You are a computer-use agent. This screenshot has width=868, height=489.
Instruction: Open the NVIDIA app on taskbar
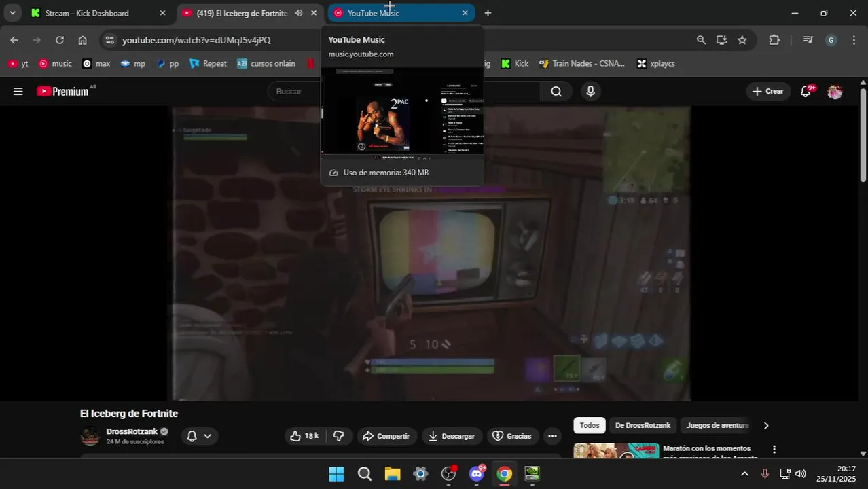coord(532,473)
